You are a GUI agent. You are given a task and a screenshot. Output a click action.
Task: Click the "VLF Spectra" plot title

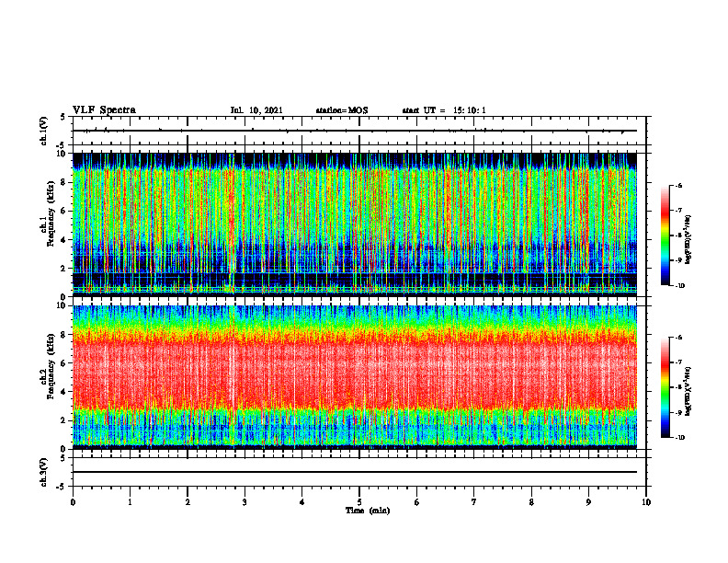click(104, 110)
